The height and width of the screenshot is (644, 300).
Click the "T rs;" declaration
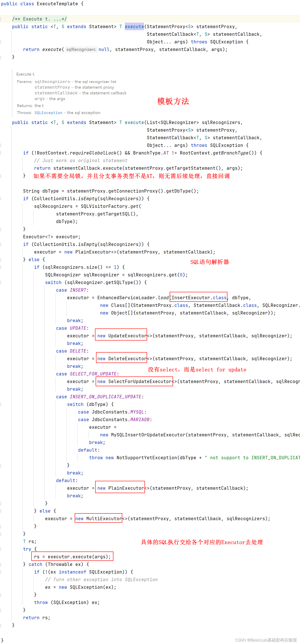pos(30,542)
